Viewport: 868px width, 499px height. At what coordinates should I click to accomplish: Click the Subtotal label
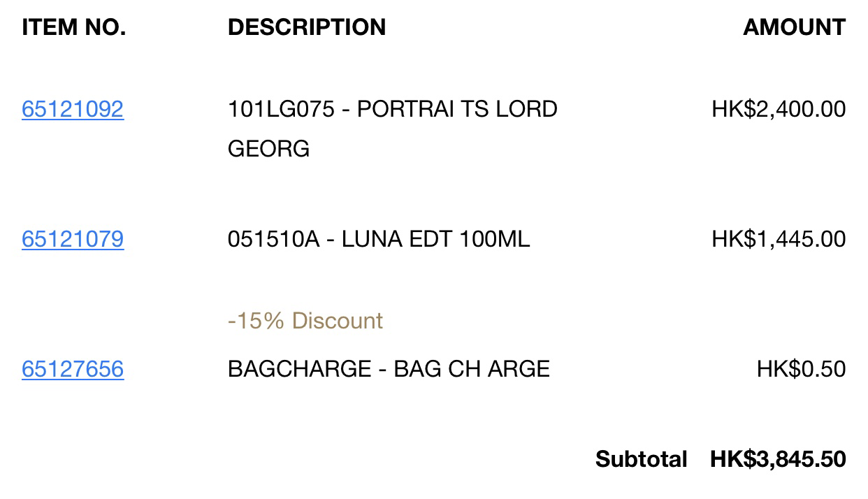642,459
